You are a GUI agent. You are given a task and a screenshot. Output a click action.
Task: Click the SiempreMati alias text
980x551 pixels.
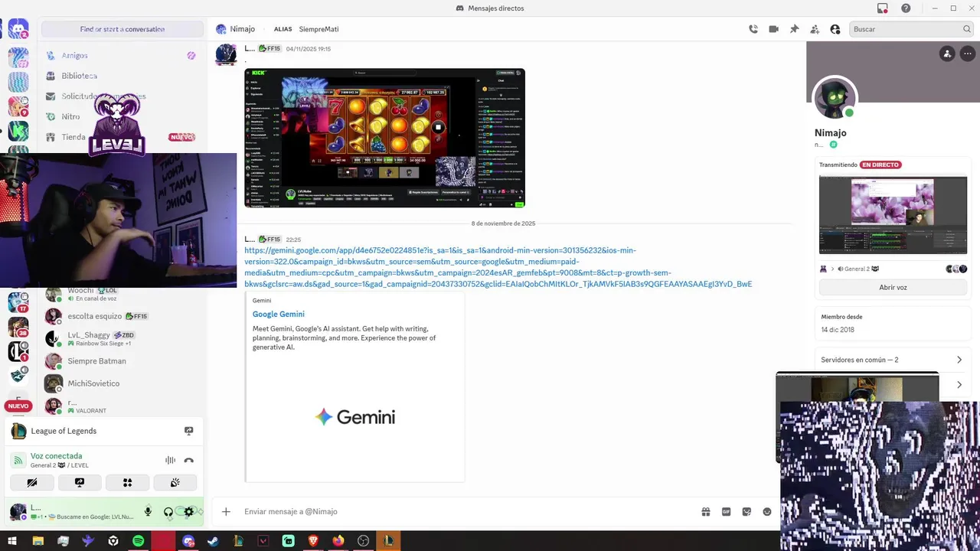[318, 29]
